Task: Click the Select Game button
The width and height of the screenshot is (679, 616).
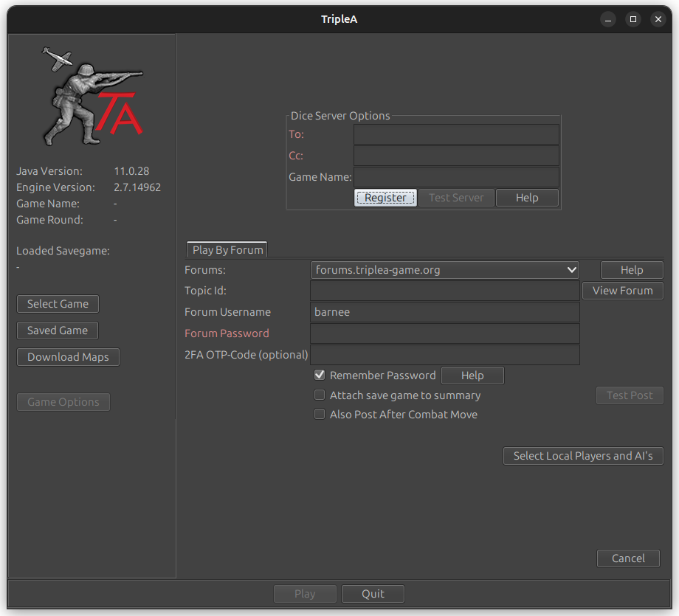Action: tap(58, 304)
